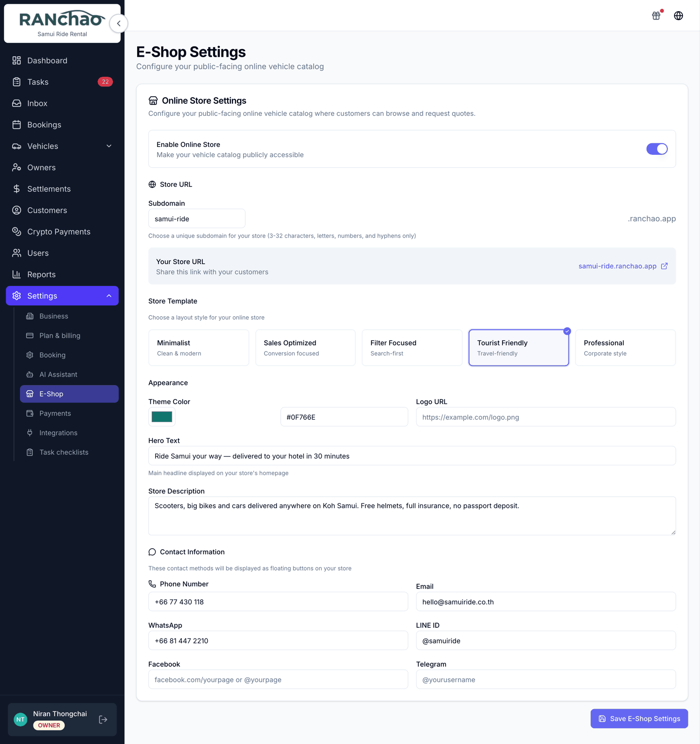The height and width of the screenshot is (744, 700).
Task: Select the Filter Focused store template
Action: point(412,348)
